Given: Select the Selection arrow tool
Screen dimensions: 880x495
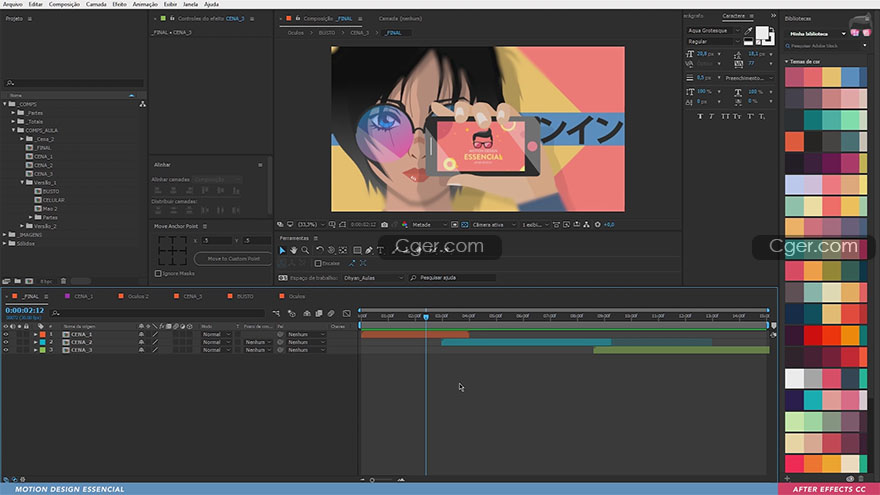Looking at the screenshot, I should [x=282, y=250].
